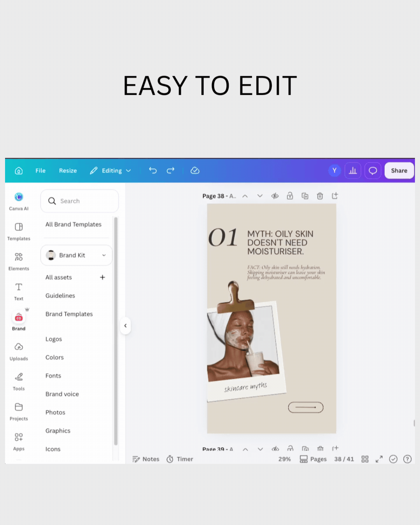Duplicate Page 38
Screen dimensions: 420x525
click(x=305, y=196)
